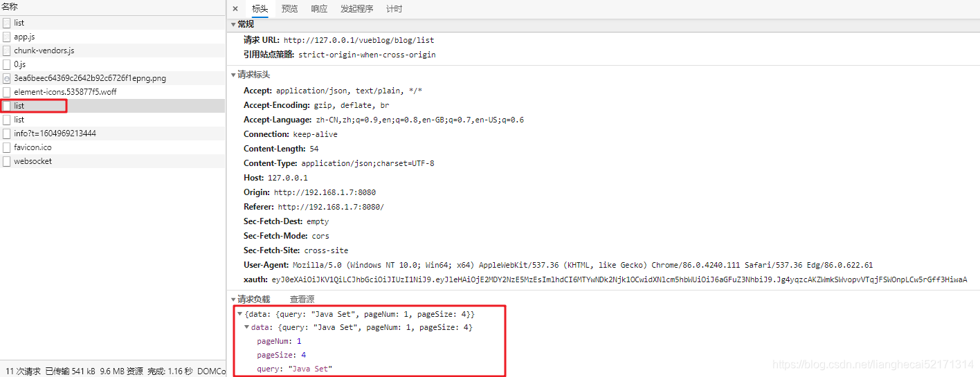Image resolution: width=980 pixels, height=377 pixels.
Task: Click the strict-origin-when-cross-origin policy value
Action: [x=367, y=55]
